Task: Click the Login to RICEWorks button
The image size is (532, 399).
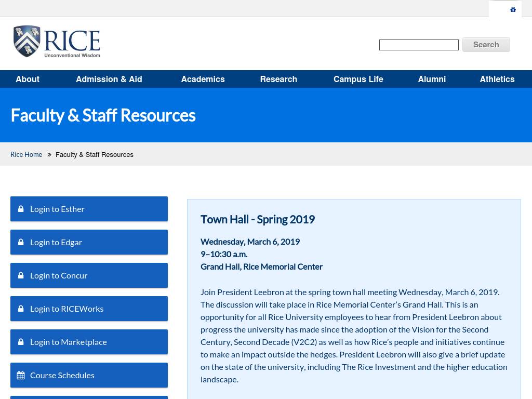Action: (89, 309)
